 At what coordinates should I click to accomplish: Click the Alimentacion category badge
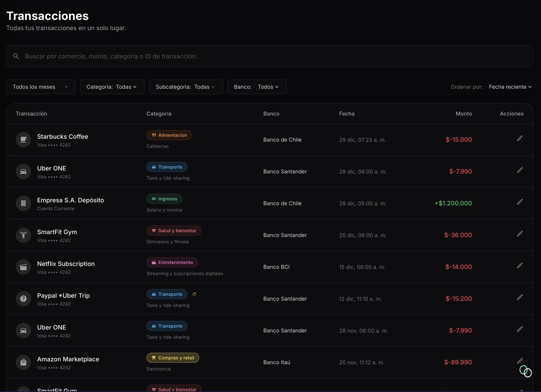click(x=169, y=135)
